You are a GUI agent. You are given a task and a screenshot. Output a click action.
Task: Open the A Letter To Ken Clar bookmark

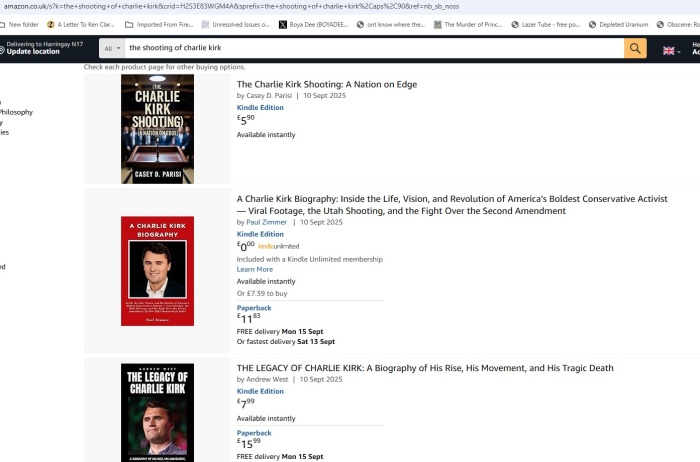(x=81, y=25)
